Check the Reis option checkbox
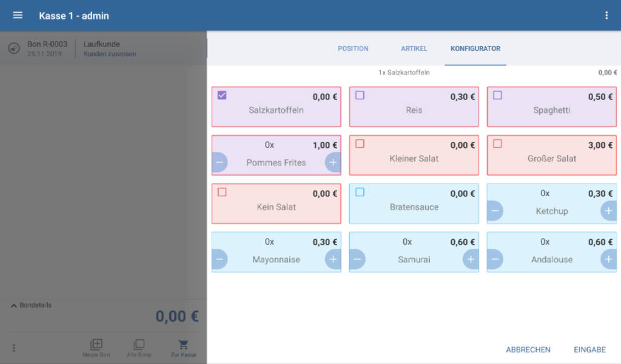Screen dimensions: 621x364 [360, 95]
